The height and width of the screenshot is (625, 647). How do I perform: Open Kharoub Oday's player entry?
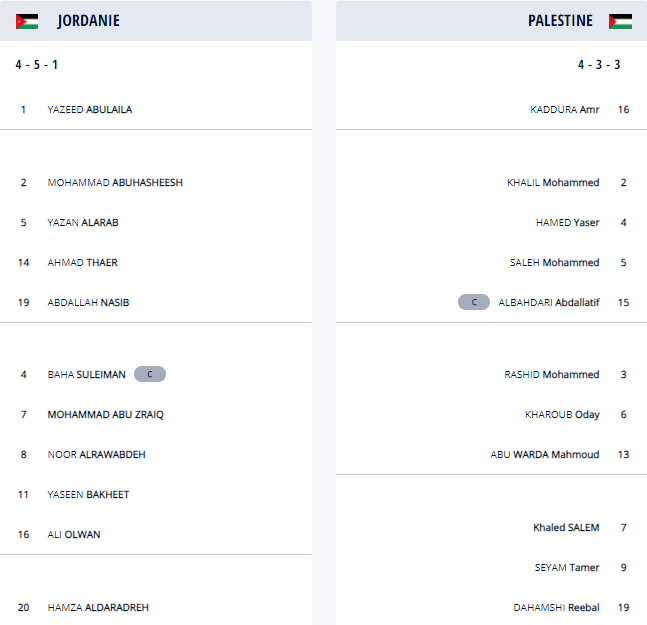pyautogui.click(x=562, y=414)
